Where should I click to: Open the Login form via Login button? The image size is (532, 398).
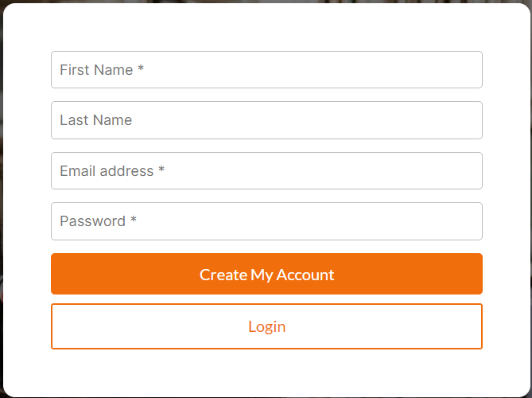tap(266, 326)
